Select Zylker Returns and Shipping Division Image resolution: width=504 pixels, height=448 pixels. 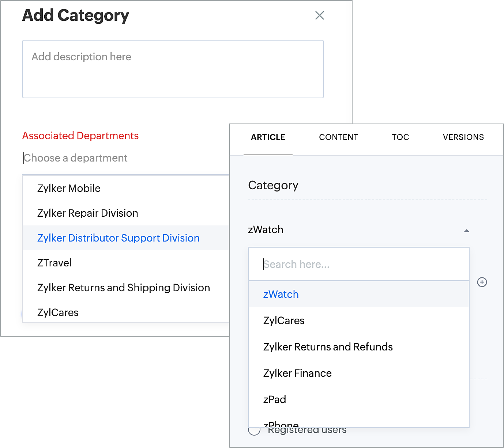tap(124, 288)
